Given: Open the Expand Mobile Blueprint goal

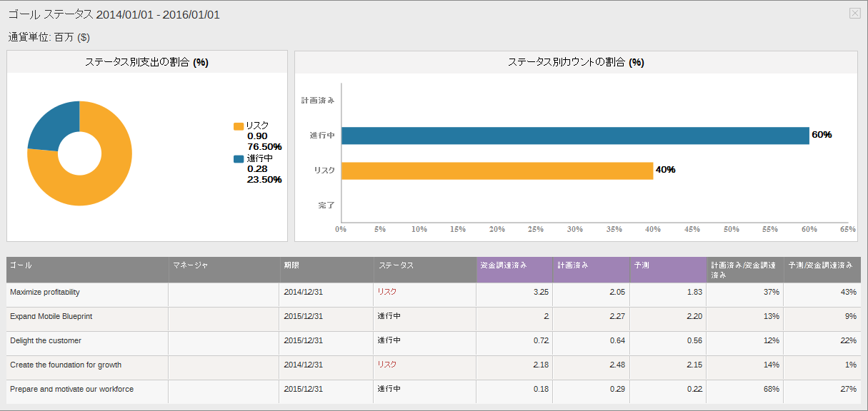Looking at the screenshot, I should (x=51, y=316).
